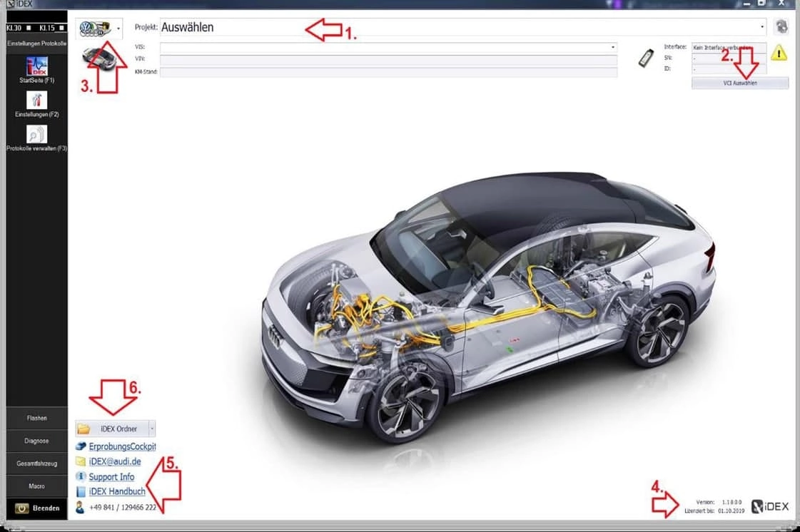Click the yellow warning triangle icon

[x=779, y=53]
